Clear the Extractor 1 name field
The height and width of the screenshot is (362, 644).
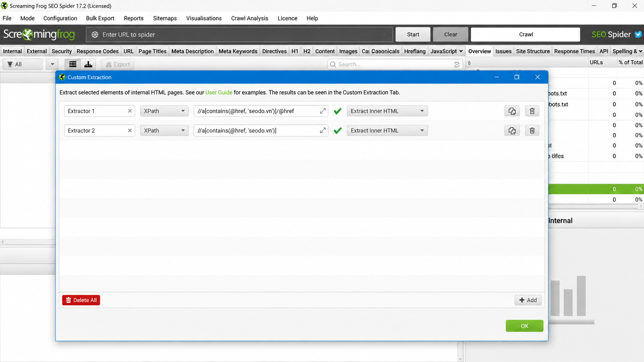130,111
